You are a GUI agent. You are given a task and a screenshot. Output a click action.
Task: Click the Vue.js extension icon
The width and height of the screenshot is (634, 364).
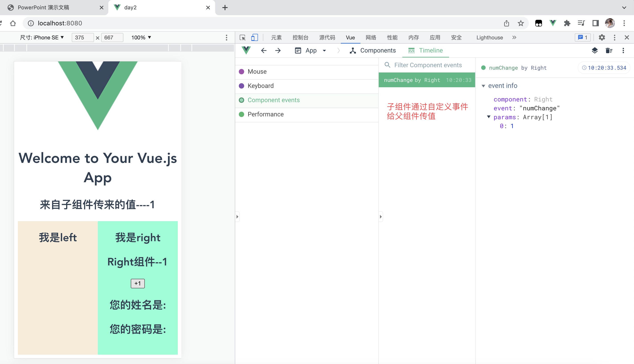click(553, 23)
